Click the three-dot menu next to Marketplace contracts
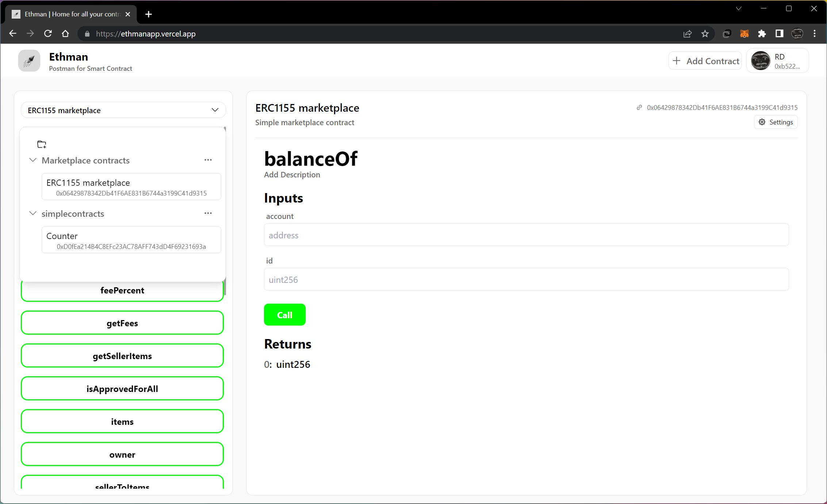Viewport: 827px width, 504px height. point(208,160)
